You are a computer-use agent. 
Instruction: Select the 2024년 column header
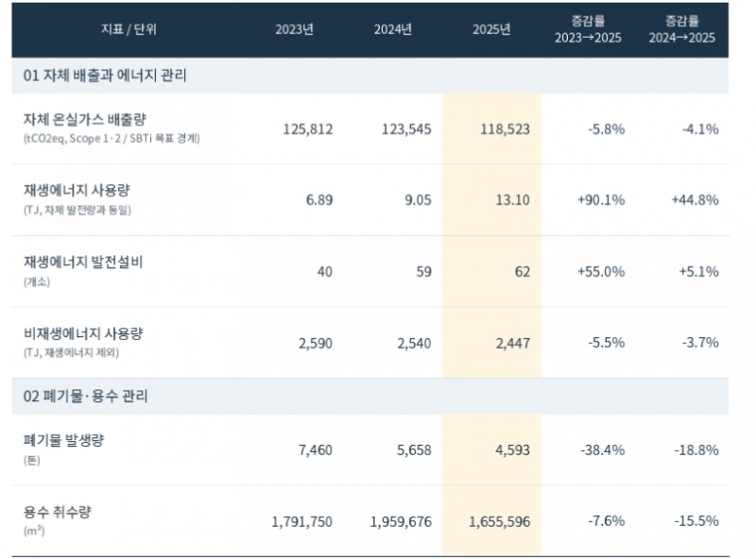[393, 29]
